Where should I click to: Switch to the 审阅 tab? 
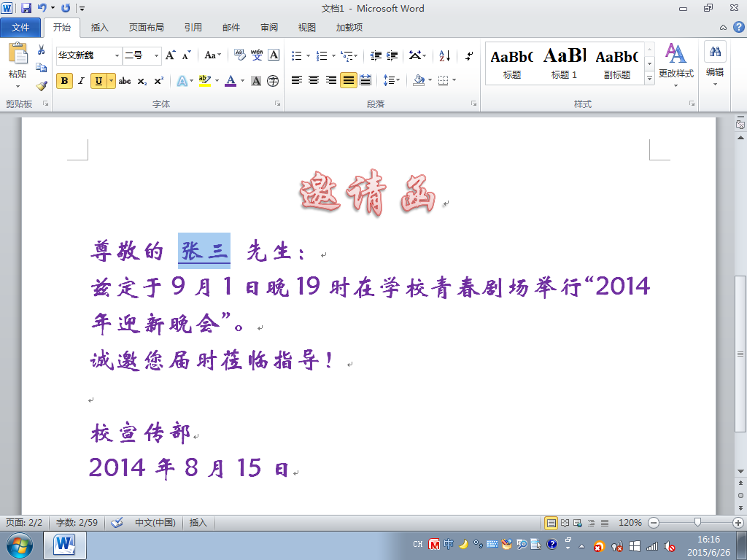point(269,28)
